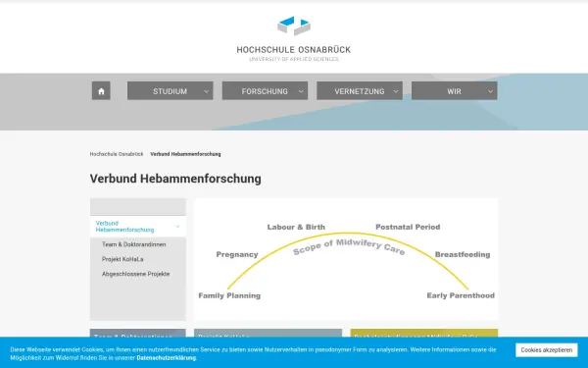
Task: Expand the FORSCHUNG dropdown chevron
Action: [x=301, y=91]
